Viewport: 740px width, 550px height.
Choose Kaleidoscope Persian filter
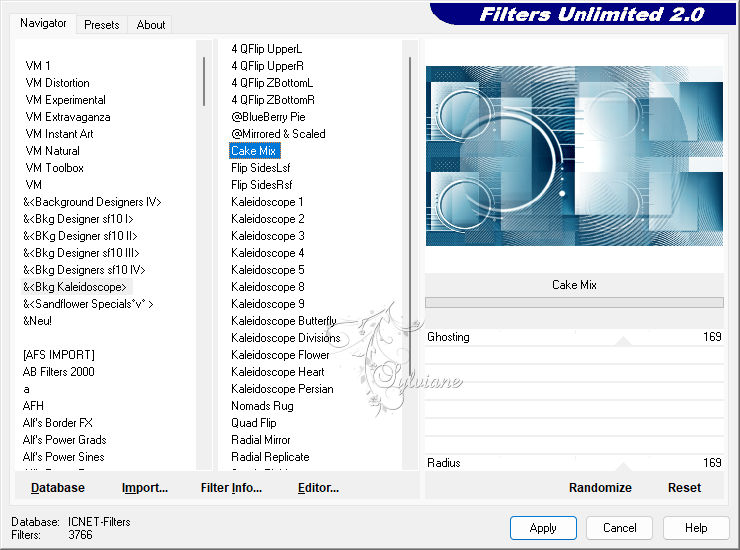(x=282, y=389)
